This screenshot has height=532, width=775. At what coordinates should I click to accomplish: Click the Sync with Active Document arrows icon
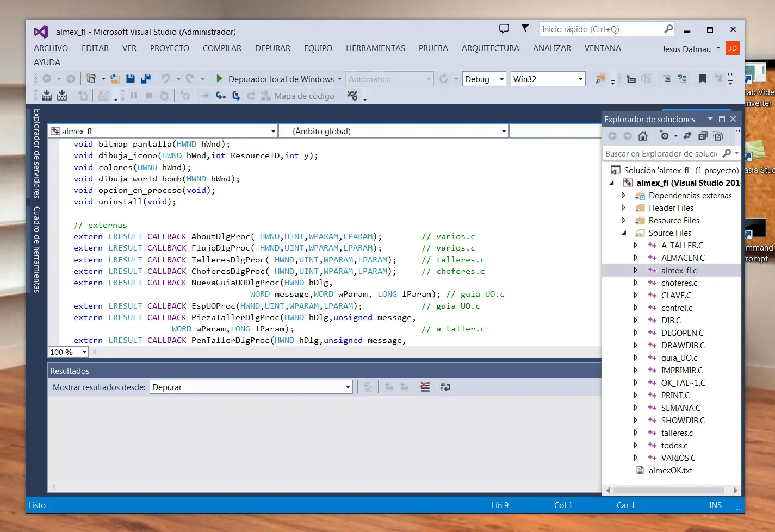(x=687, y=135)
